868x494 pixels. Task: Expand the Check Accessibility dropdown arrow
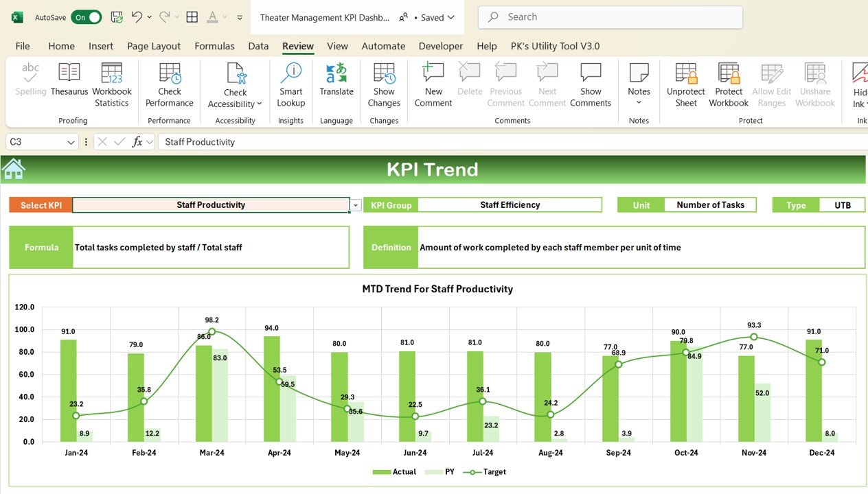click(260, 104)
